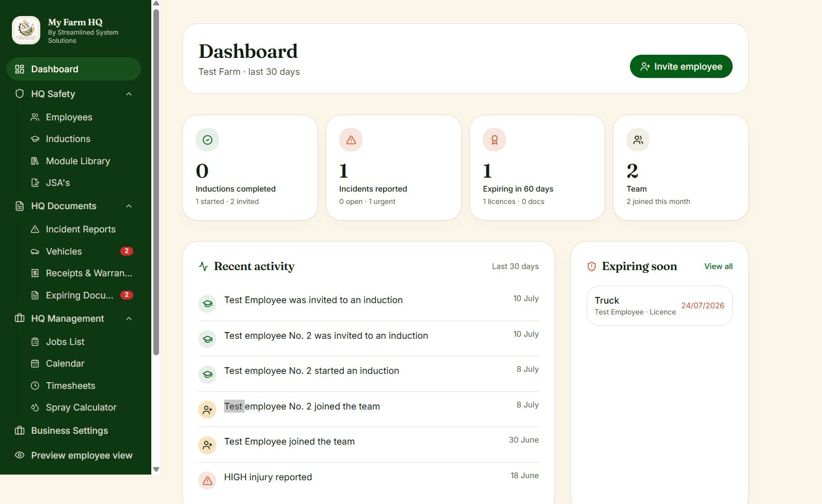This screenshot has height=504, width=822.
Task: Click the Spray Calculator icon
Action: (35, 407)
